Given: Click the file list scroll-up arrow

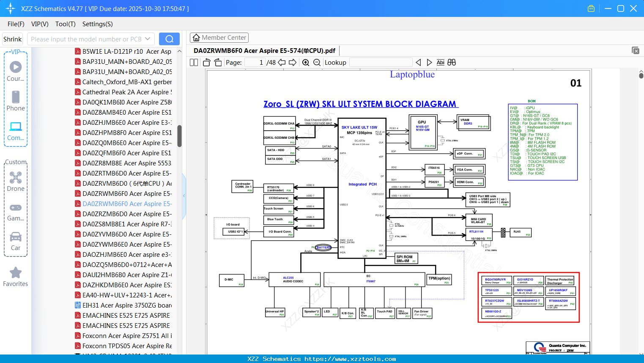Looking at the screenshot, I should [179, 51].
